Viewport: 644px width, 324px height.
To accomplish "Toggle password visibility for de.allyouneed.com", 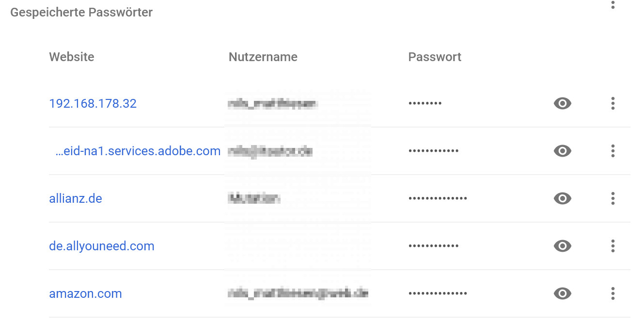I will [x=562, y=246].
